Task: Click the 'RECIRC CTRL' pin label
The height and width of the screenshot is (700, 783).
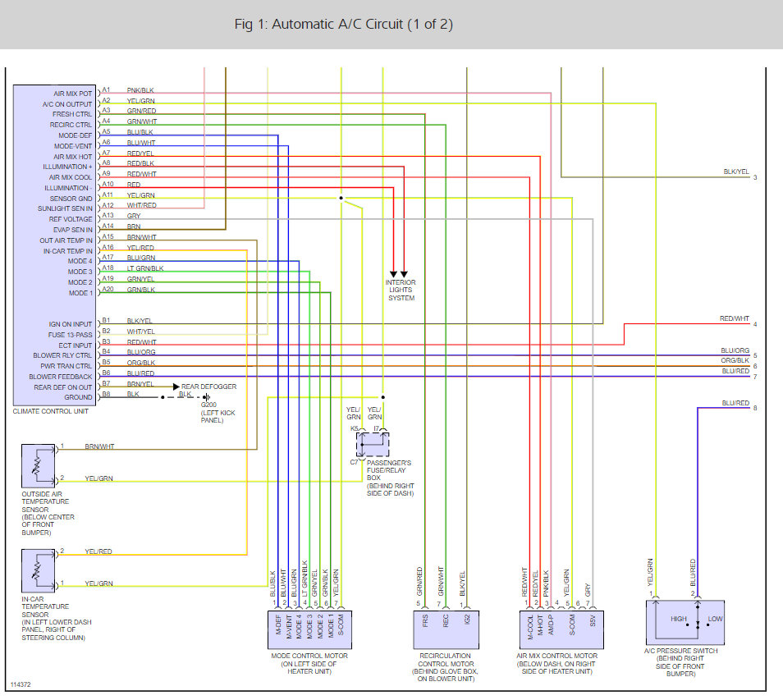Action: point(71,125)
